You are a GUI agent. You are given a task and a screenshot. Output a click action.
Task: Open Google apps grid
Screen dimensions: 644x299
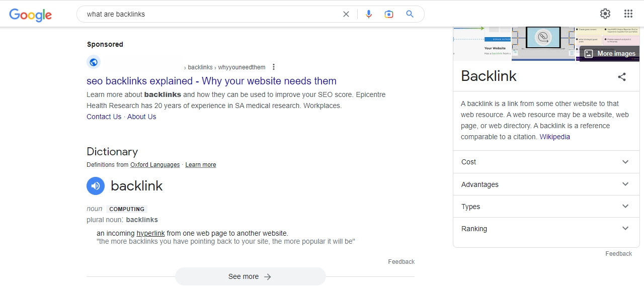628,14
